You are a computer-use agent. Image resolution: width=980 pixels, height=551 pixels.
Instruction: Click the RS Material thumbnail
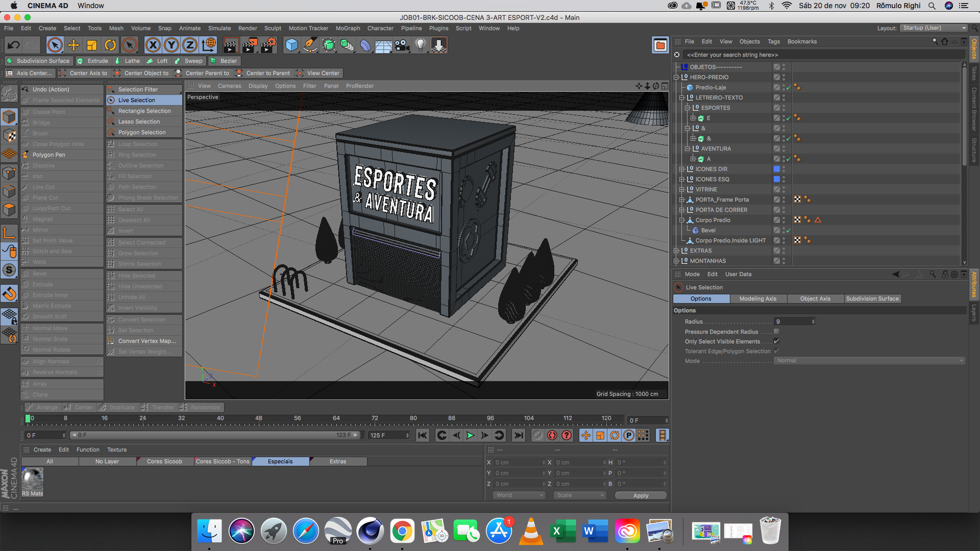(32, 480)
